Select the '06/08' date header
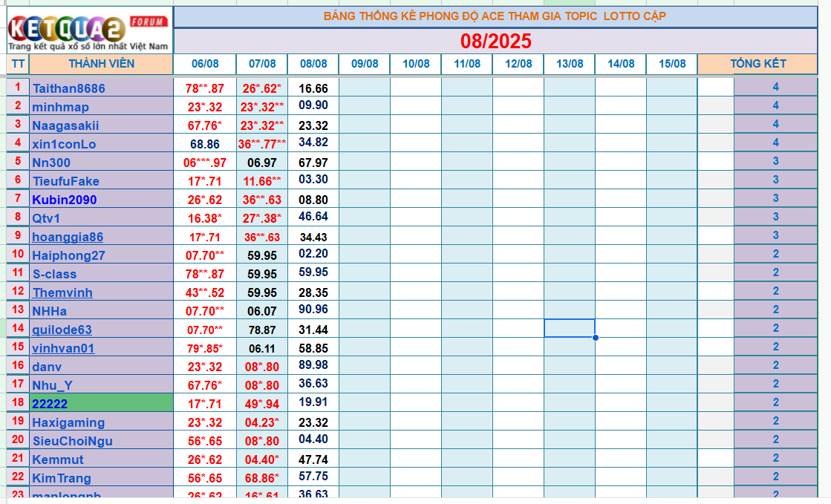The image size is (831, 504). point(205,64)
